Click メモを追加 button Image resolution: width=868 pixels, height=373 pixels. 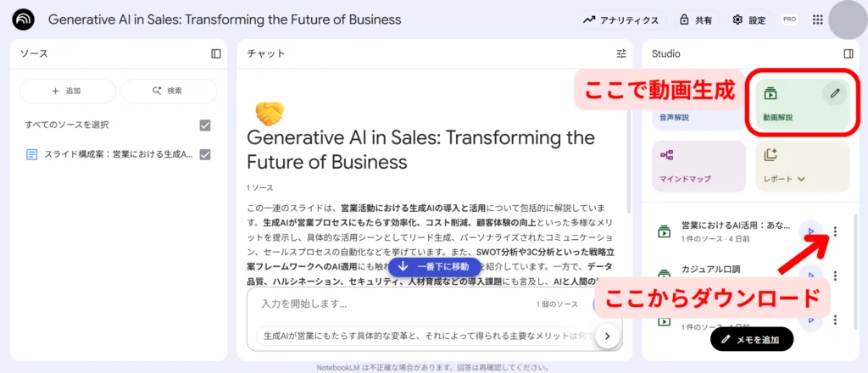tap(752, 339)
